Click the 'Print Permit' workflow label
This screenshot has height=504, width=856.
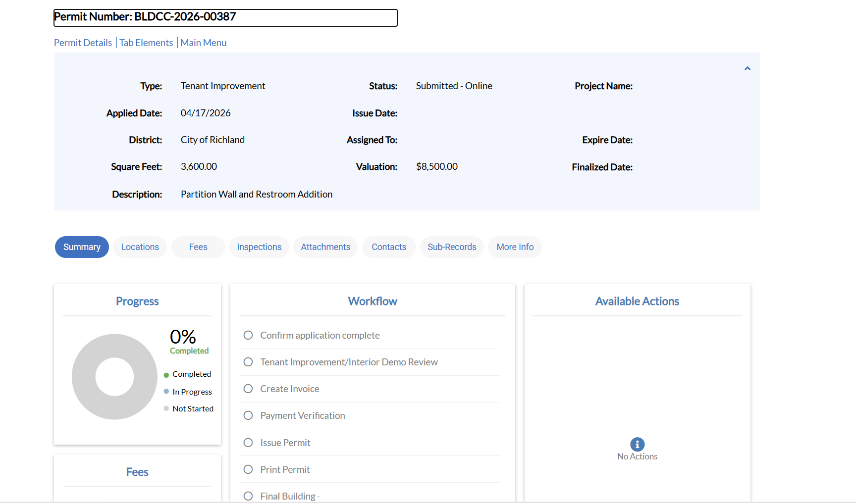[285, 469]
